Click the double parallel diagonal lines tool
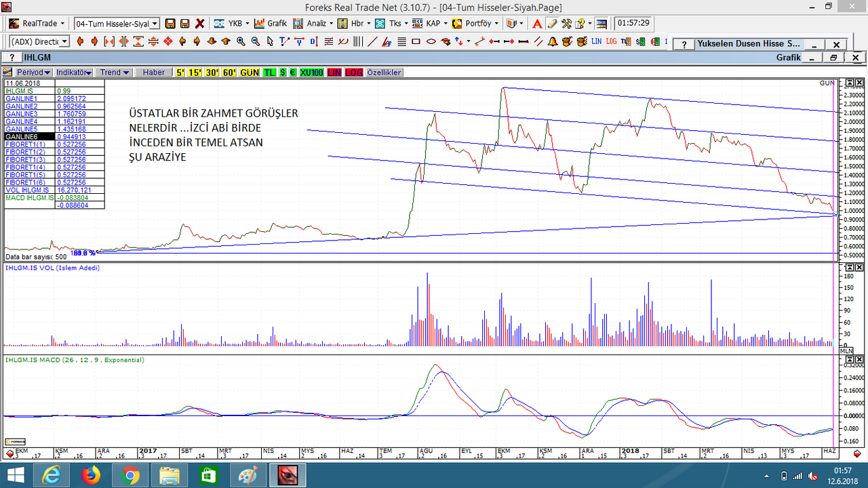Viewport: 868px width, 488px height. click(538, 41)
